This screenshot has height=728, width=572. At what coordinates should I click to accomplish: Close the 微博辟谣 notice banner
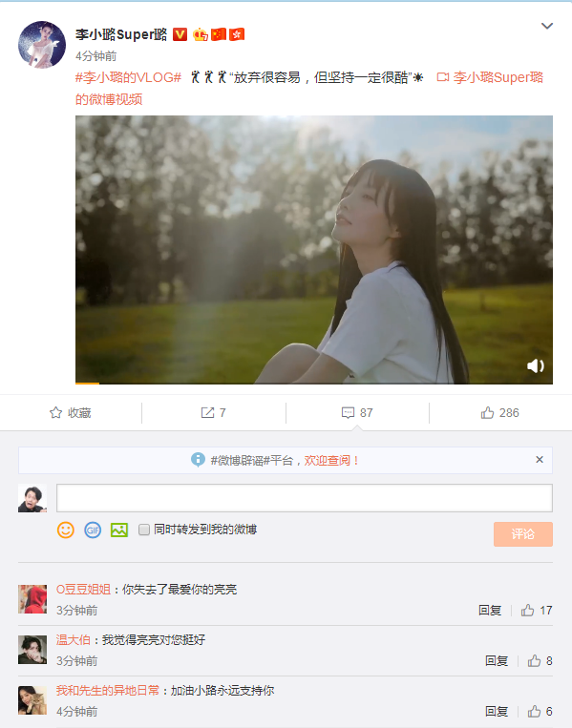(x=539, y=460)
